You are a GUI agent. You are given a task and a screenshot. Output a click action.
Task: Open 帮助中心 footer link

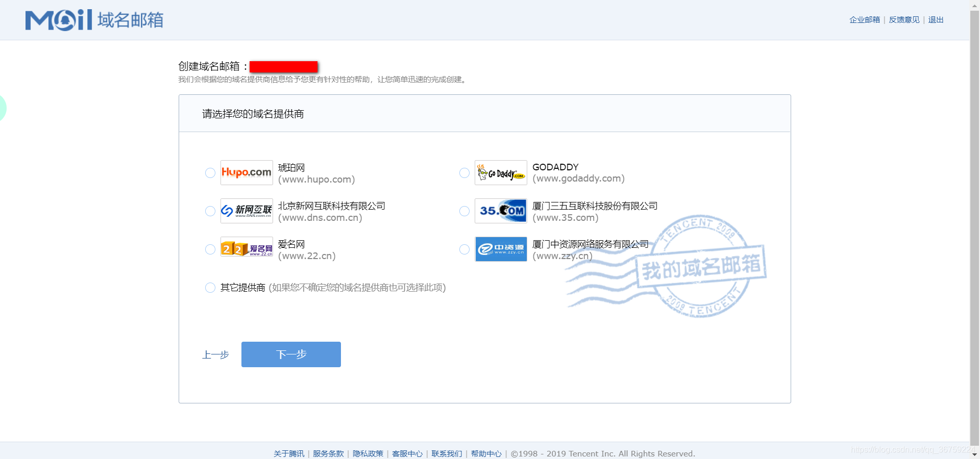coord(486,453)
